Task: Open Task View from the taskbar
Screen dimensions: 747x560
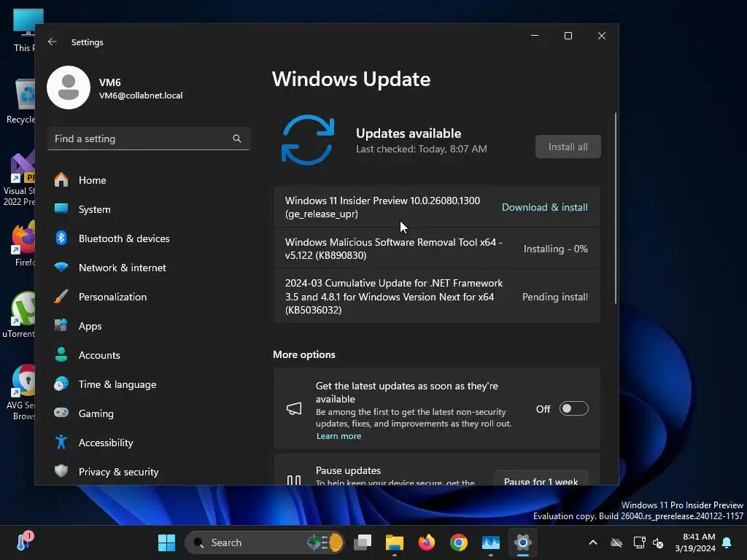Action: tap(363, 542)
